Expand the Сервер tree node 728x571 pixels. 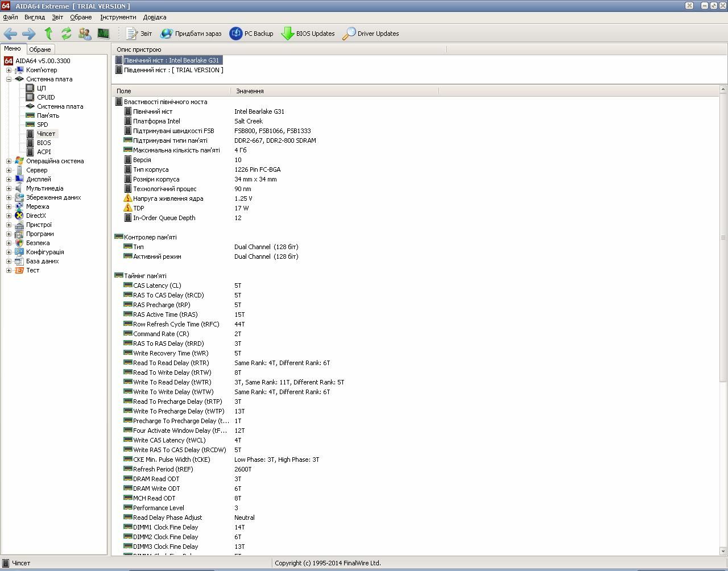pyautogui.click(x=9, y=170)
